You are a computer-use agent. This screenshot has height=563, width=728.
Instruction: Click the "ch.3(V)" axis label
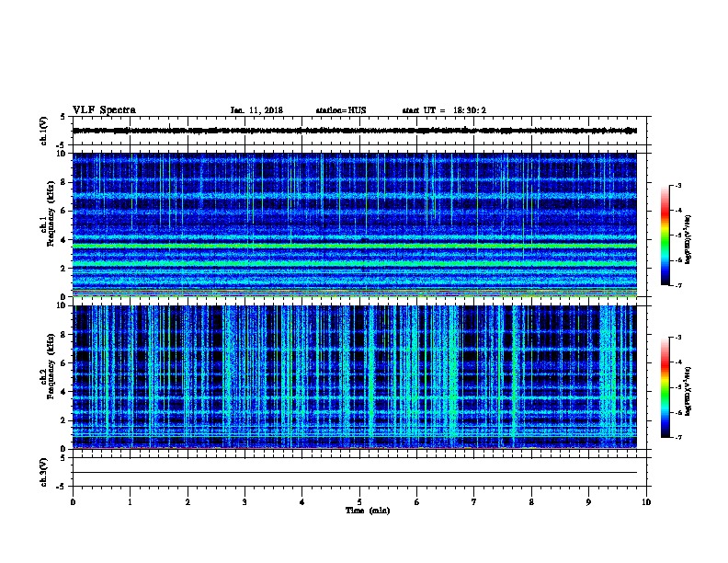coord(43,472)
